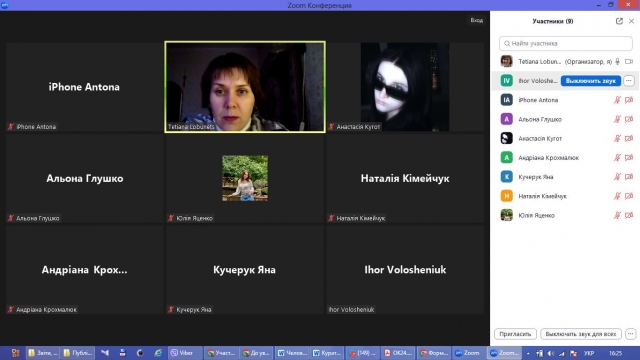This screenshot has height=360, width=640.
Task: Click the Пригласить invite button
Action: pos(515,334)
